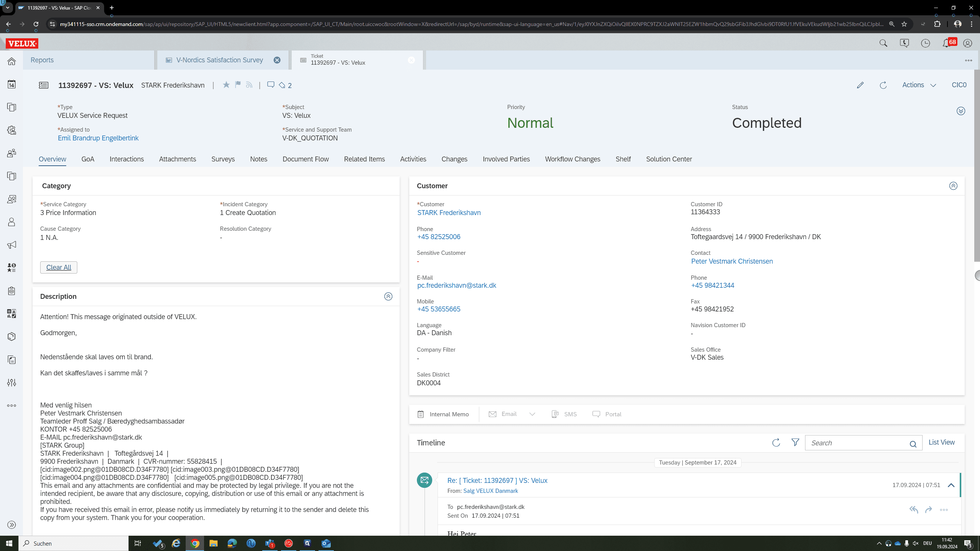Open the edit pencil icon

click(x=860, y=85)
